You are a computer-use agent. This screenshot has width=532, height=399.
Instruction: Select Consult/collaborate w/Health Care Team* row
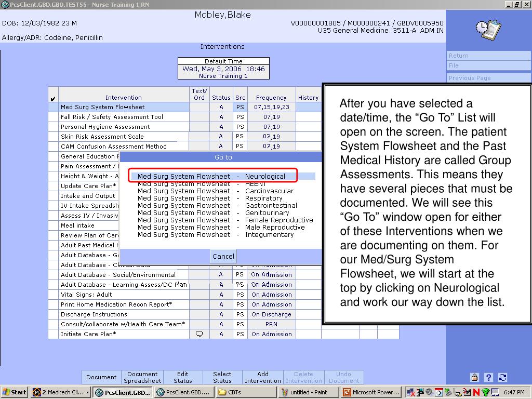tap(124, 324)
